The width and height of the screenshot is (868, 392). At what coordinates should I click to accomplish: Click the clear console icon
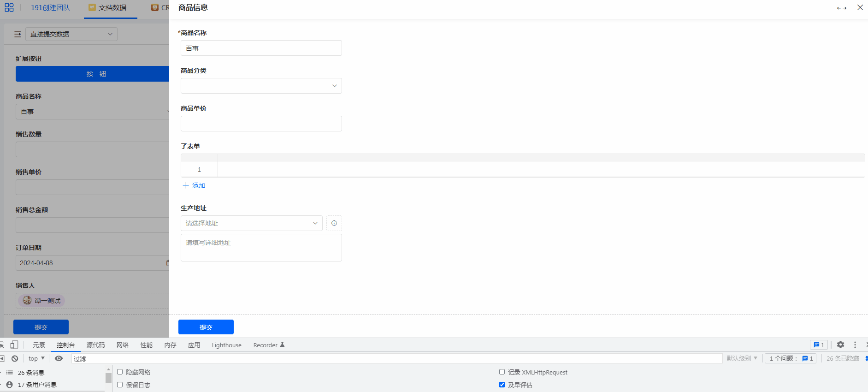15,358
